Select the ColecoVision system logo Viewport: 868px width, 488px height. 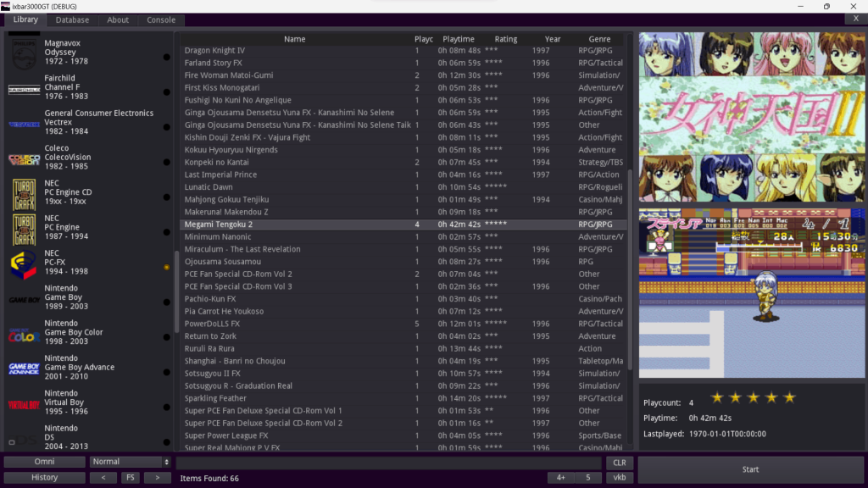click(x=24, y=159)
